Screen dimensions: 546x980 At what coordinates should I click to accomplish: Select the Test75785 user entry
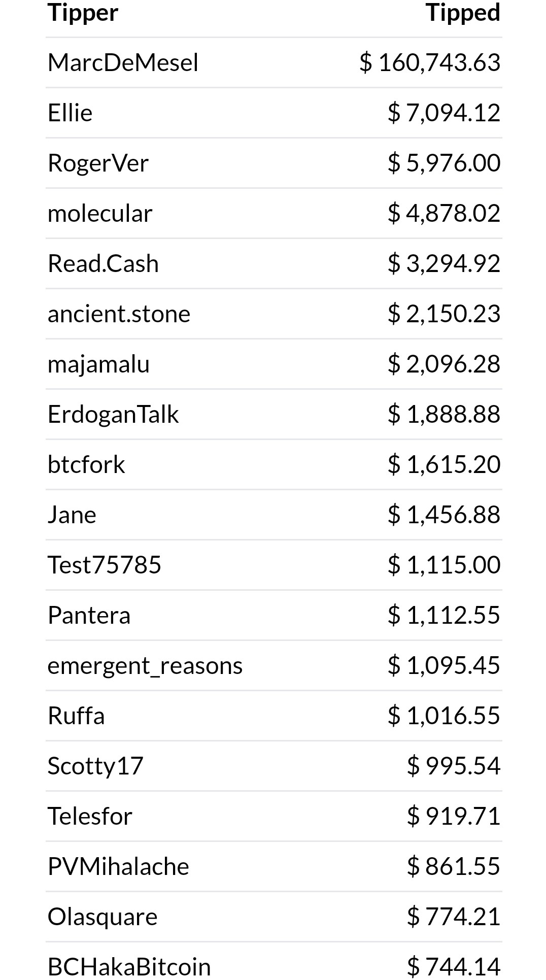point(105,565)
